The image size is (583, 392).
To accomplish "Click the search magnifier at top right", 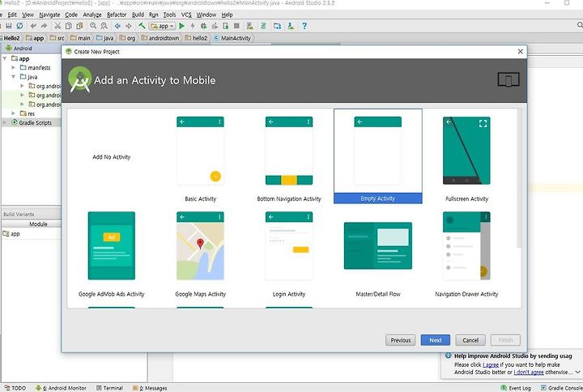I will (x=580, y=25).
